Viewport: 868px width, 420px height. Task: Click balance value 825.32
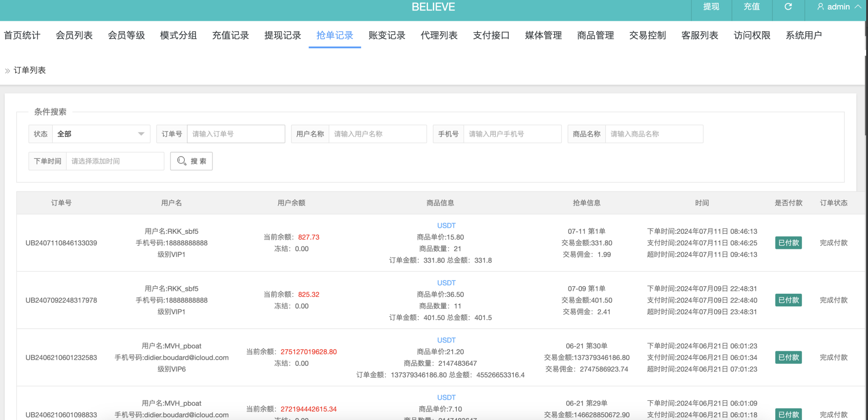pyautogui.click(x=308, y=295)
